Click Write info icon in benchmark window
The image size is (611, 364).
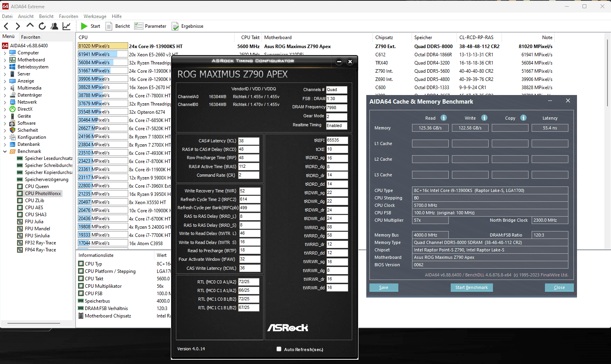coord(484,118)
